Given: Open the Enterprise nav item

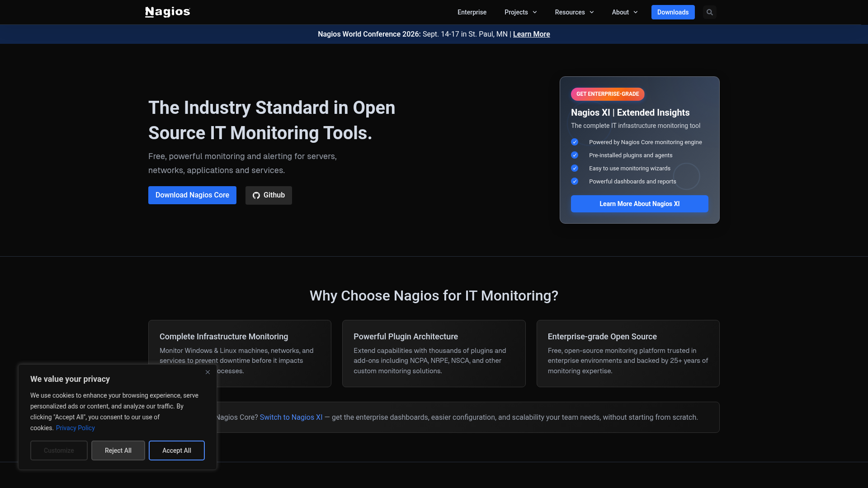Looking at the screenshot, I should click(472, 12).
